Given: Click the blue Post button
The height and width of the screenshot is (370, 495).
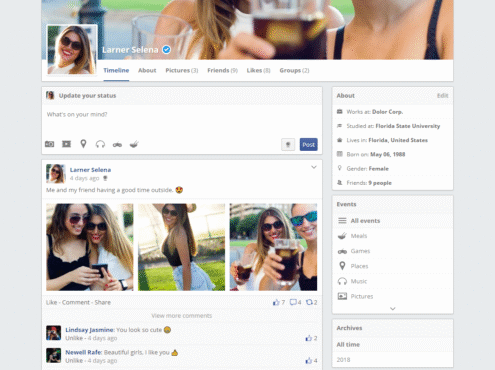Looking at the screenshot, I should pyautogui.click(x=309, y=145).
